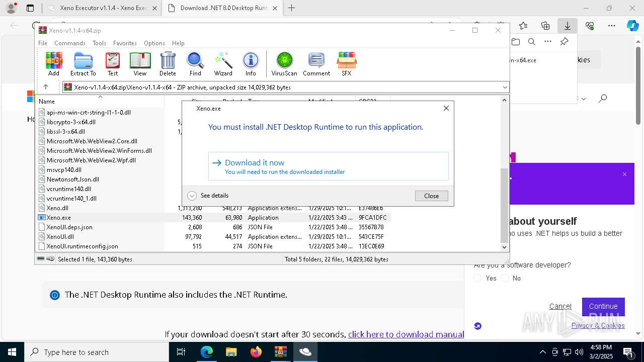The width and height of the screenshot is (644, 362).
Task: Open the Edge favorites star icon
Action: pyautogui.click(x=523, y=26)
